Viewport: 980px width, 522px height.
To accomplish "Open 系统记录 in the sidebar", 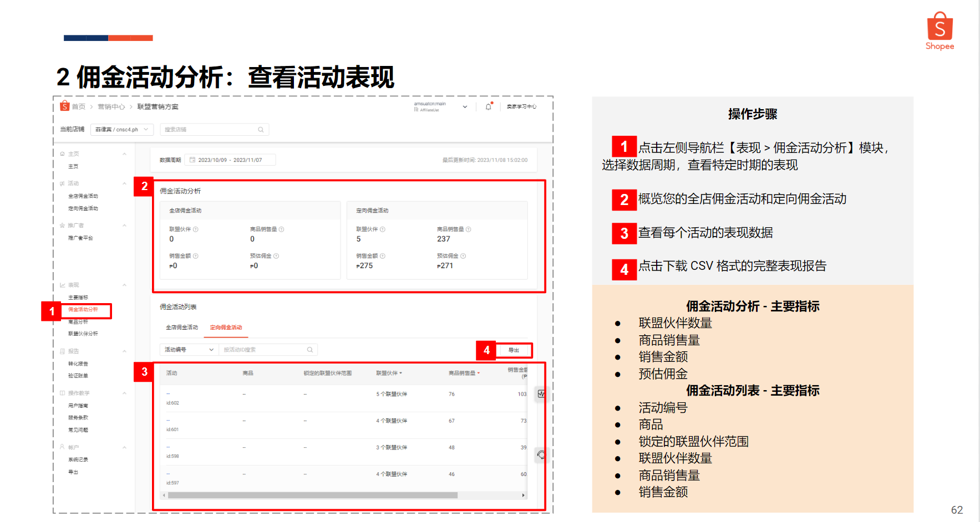I will coord(78,460).
